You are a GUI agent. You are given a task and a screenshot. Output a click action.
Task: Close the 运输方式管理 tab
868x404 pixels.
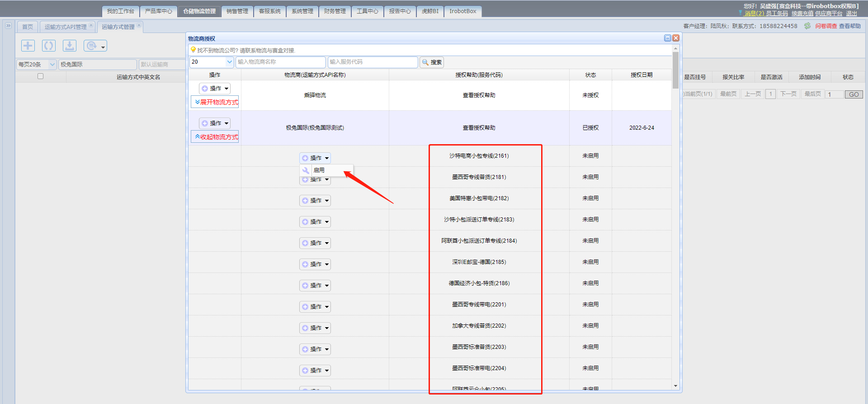point(139,26)
